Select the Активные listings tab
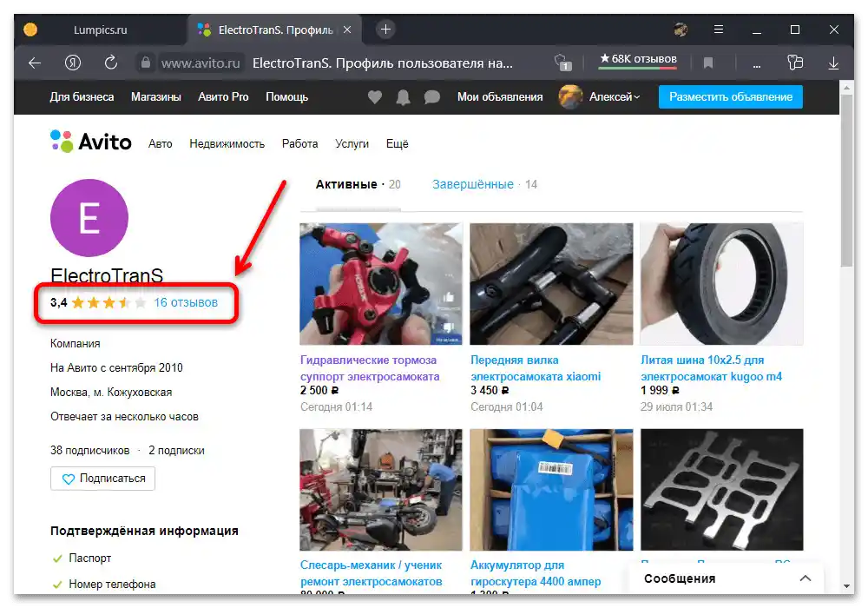Screen dimensions: 868x608 point(358,184)
